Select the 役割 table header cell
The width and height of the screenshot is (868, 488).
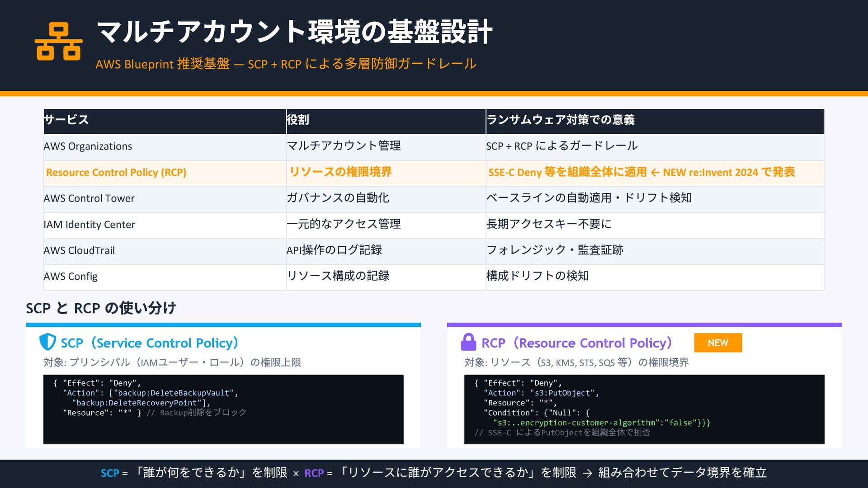pos(385,120)
